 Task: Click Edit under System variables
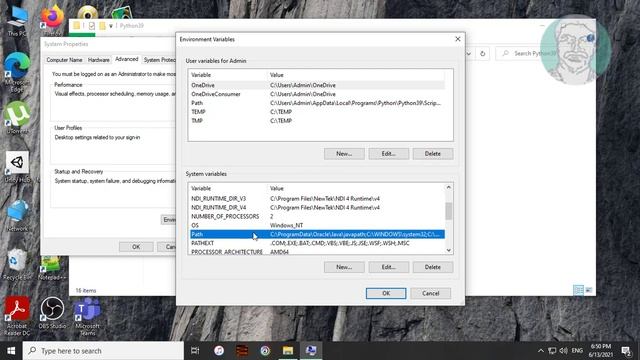[389, 267]
